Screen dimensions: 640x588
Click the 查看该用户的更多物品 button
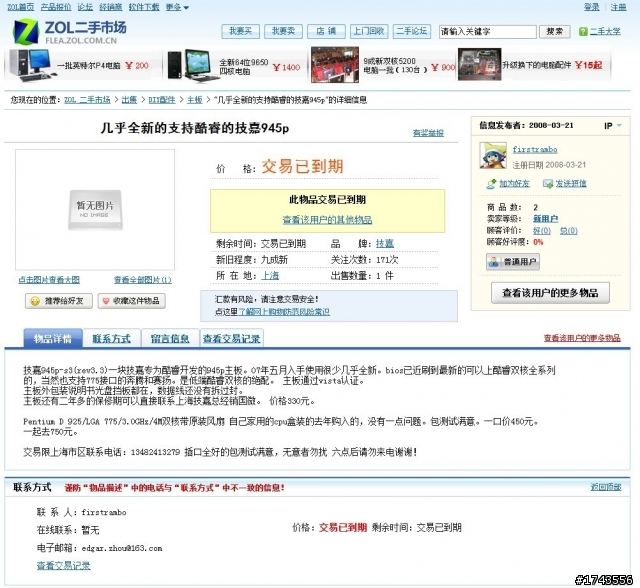(550, 293)
